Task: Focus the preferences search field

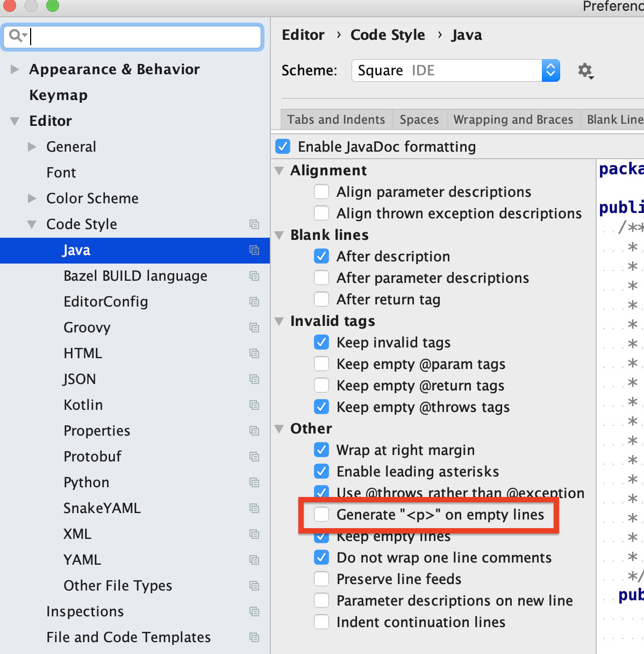Action: (x=144, y=37)
